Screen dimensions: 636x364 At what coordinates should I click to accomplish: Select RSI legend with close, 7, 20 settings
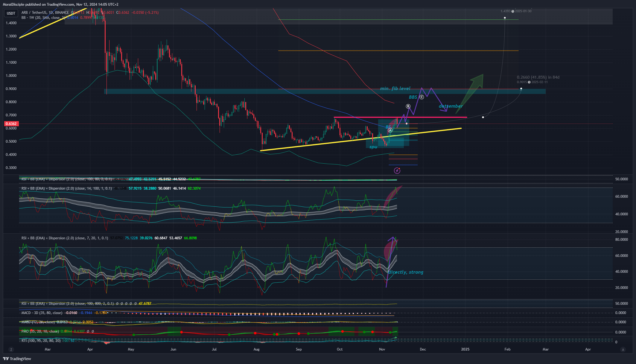pos(65,238)
